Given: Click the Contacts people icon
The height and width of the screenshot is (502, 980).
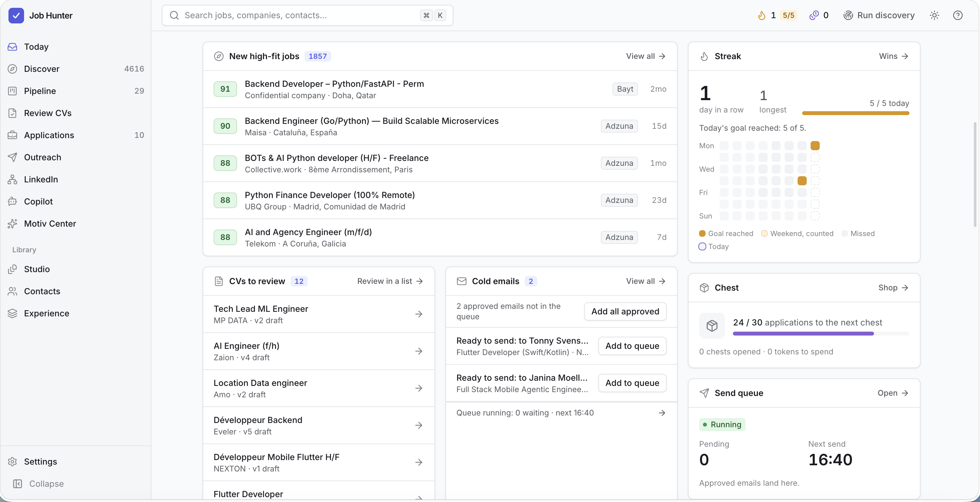Looking at the screenshot, I should pos(13,291).
